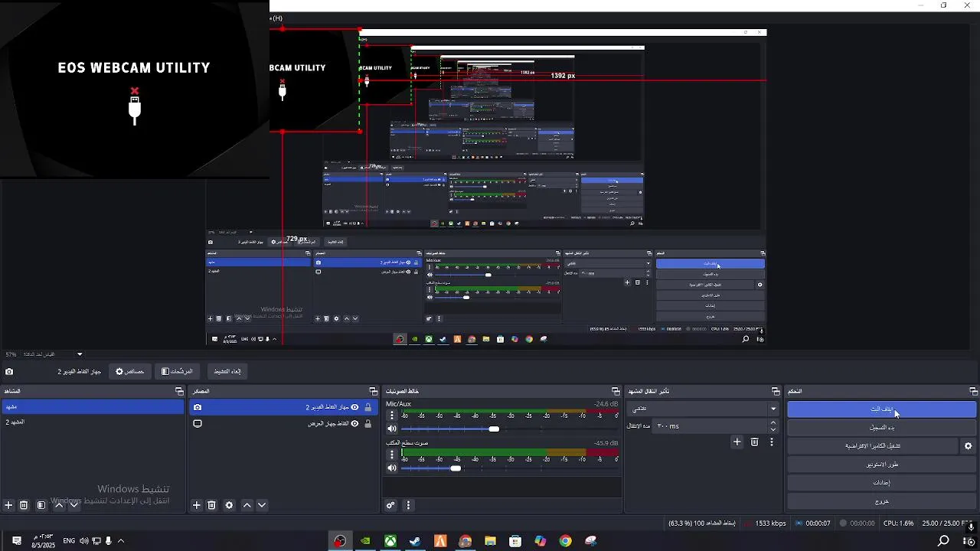This screenshot has width=980, height=551.
Task: Click monitor icon of Display Capture source
Action: point(198,423)
